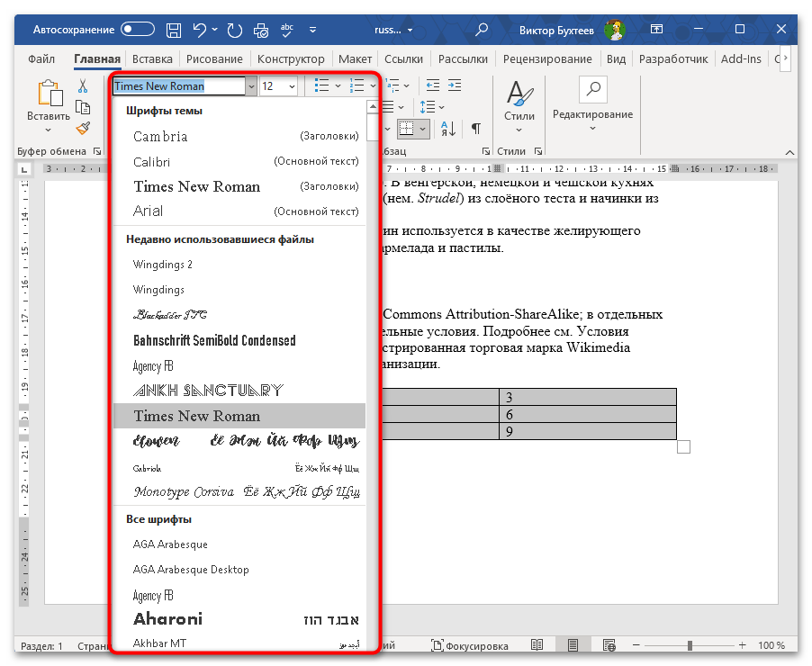The image size is (812, 666).
Task: Enable Фокусировка mode
Action: click(x=469, y=646)
